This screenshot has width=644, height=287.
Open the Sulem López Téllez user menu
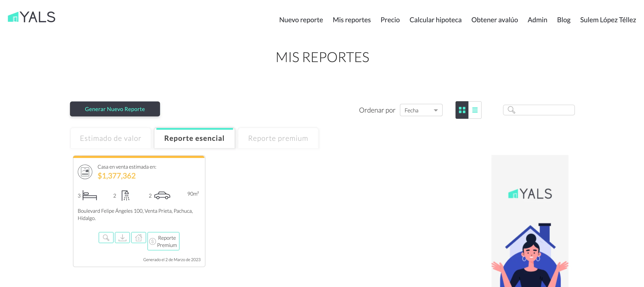point(608,20)
